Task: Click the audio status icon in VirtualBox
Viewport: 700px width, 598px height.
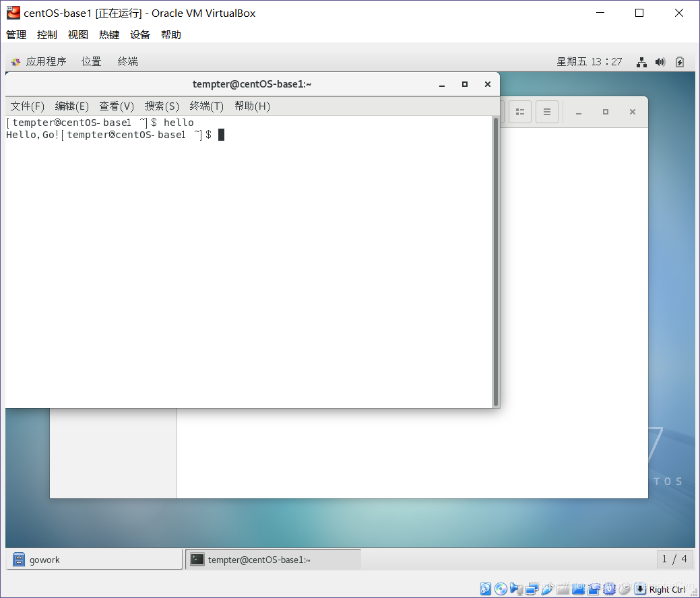Action: tap(516, 589)
